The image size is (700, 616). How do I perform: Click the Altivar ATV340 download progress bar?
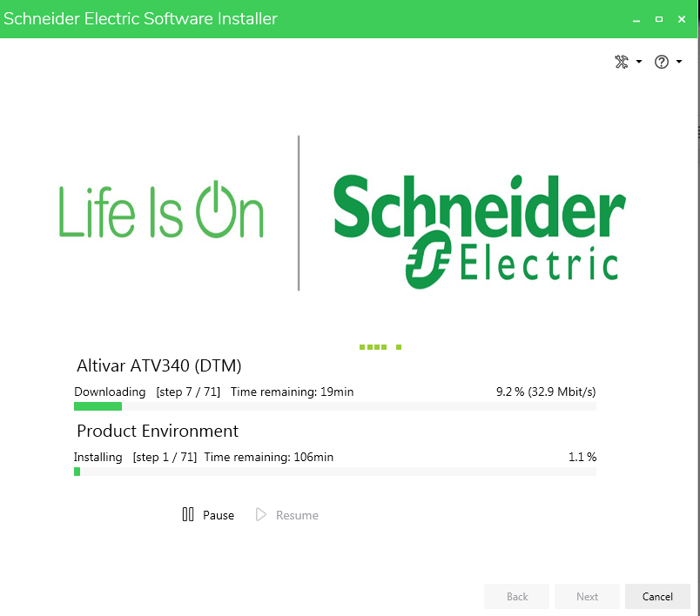pyautogui.click(x=335, y=406)
